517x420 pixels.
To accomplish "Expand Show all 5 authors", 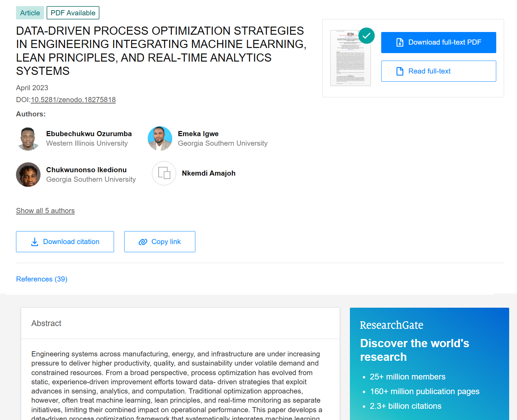I will tap(45, 211).
